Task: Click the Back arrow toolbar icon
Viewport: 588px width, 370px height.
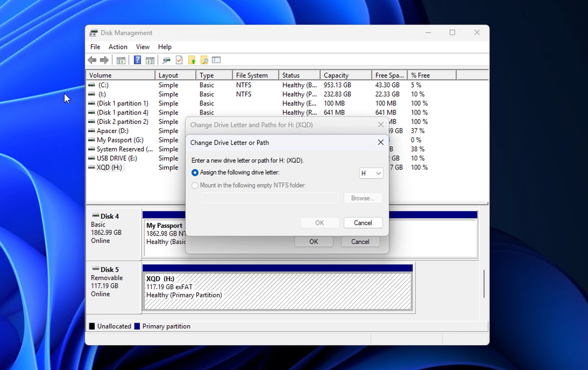Action: pos(92,60)
